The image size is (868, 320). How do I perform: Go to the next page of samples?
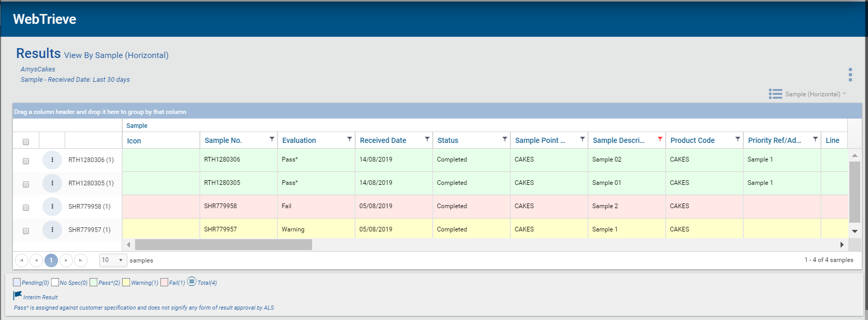coord(66,260)
